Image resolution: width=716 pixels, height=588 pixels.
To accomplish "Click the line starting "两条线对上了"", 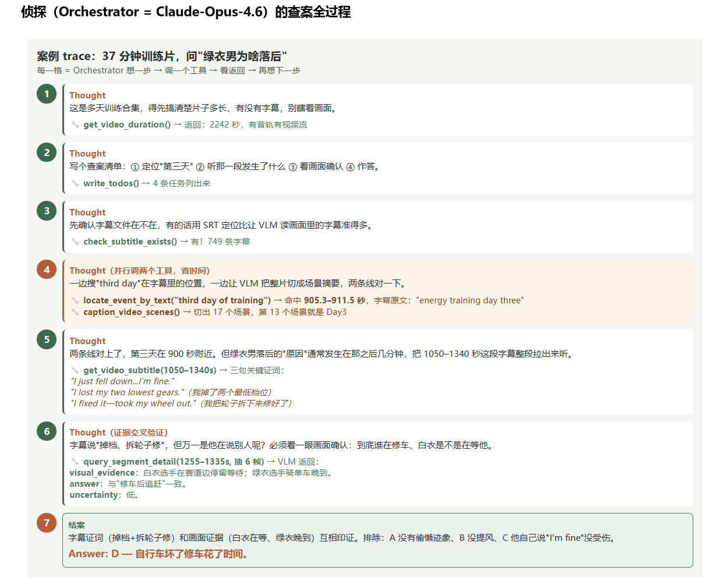I will coord(322,354).
